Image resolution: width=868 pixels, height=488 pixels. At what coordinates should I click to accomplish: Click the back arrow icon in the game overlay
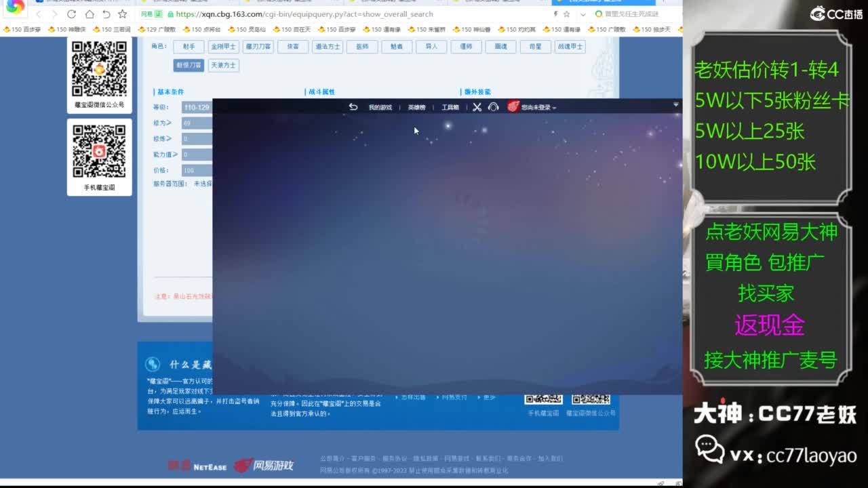pos(354,106)
